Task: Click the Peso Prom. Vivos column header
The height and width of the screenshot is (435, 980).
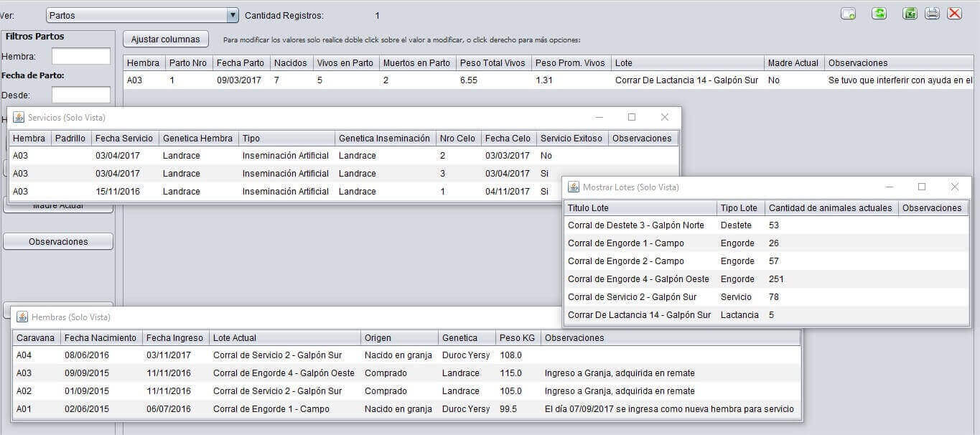Action: pos(571,63)
